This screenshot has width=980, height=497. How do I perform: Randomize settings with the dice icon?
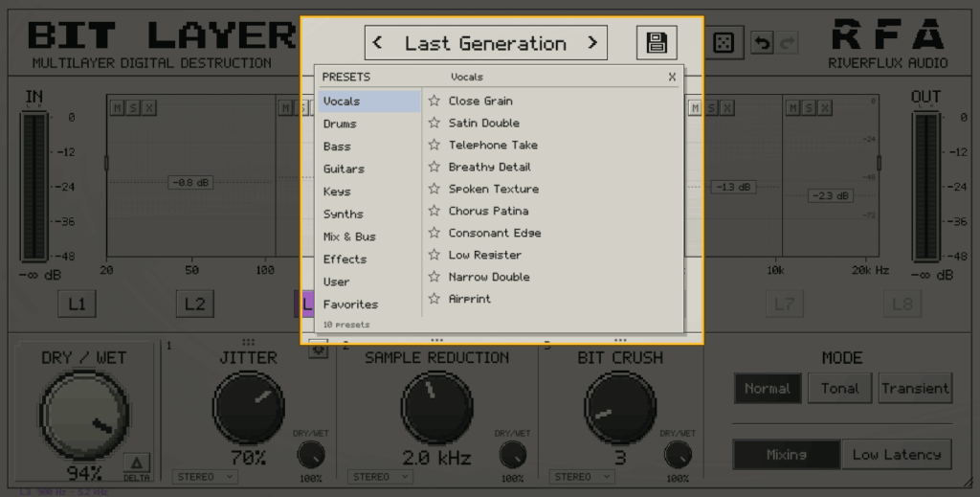tap(724, 42)
